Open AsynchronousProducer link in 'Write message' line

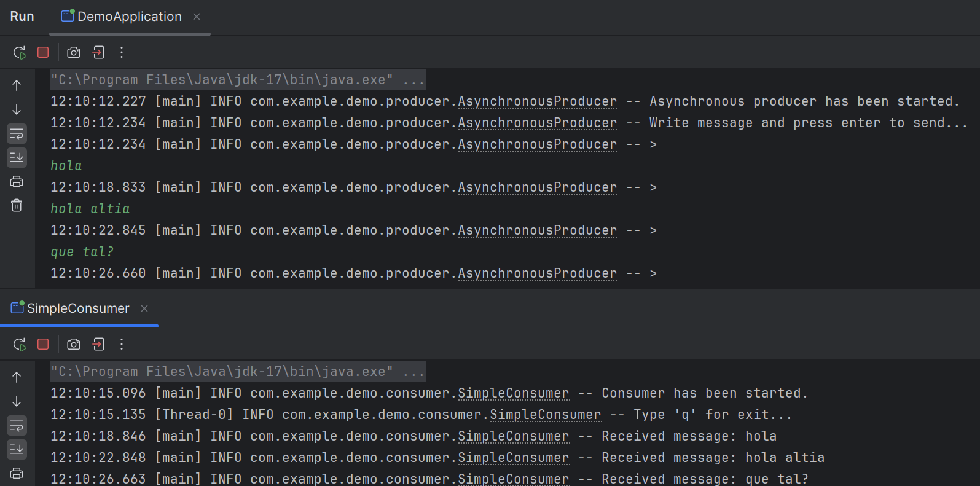point(538,123)
